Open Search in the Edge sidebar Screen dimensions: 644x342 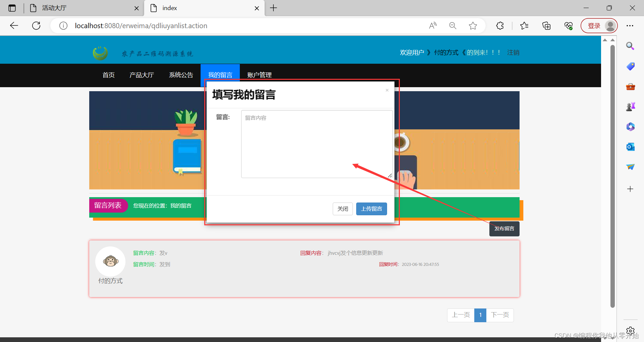click(630, 46)
